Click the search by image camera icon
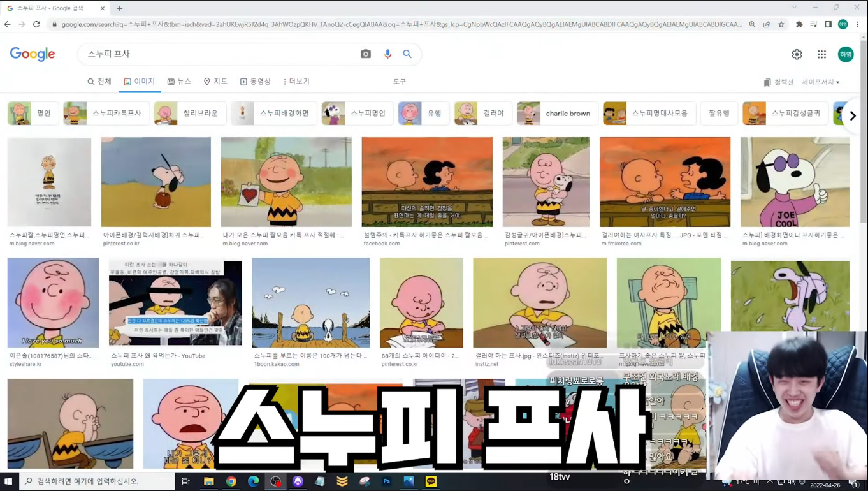The height and width of the screenshot is (491, 868). 366,54
